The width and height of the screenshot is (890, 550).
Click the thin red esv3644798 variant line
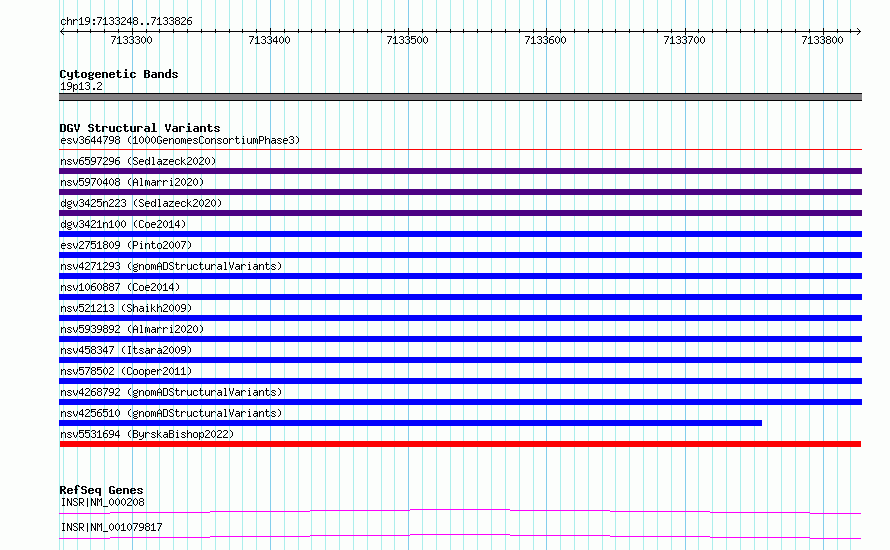pyautogui.click(x=460, y=150)
